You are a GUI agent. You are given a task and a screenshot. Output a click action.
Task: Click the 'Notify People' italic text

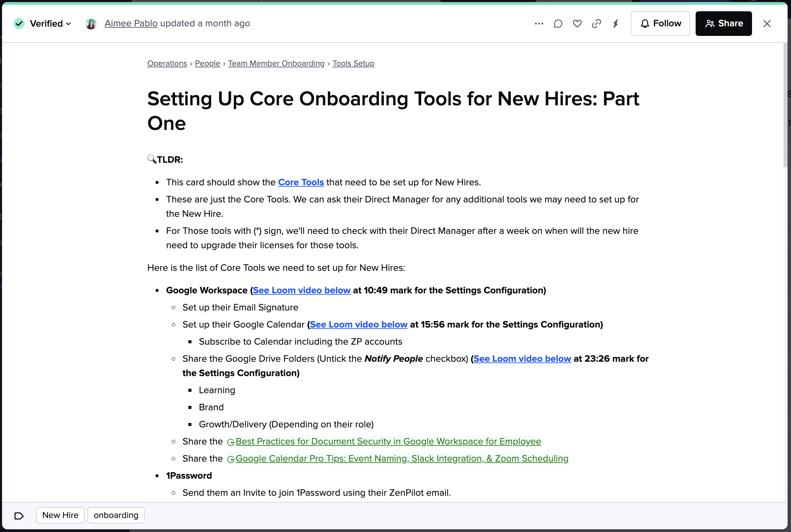click(394, 359)
